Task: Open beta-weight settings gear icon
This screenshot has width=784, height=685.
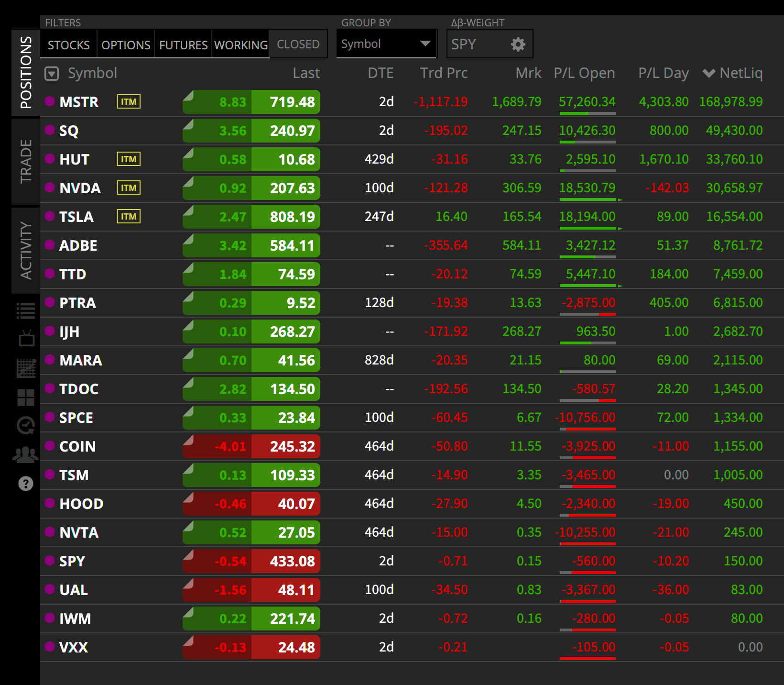Action: (x=518, y=44)
